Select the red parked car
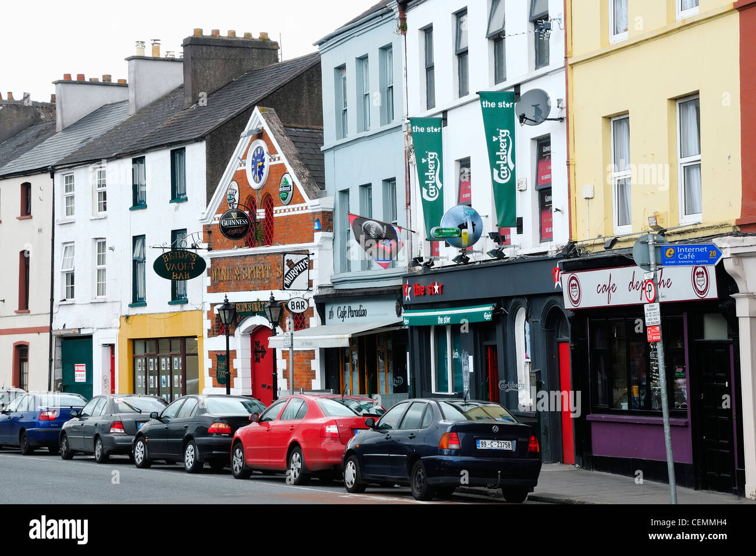Image resolution: width=756 pixels, height=556 pixels. (x=306, y=438)
